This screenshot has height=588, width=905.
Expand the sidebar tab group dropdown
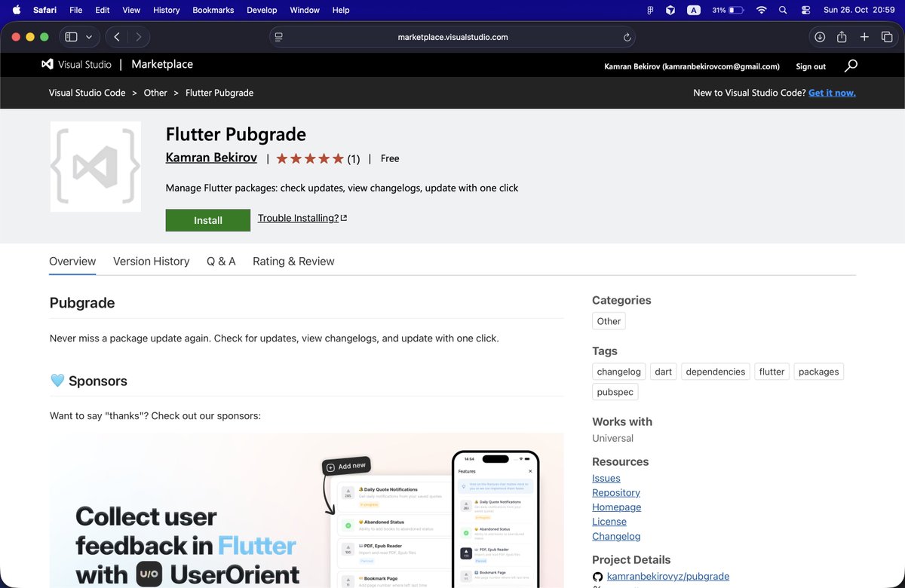[89, 37]
